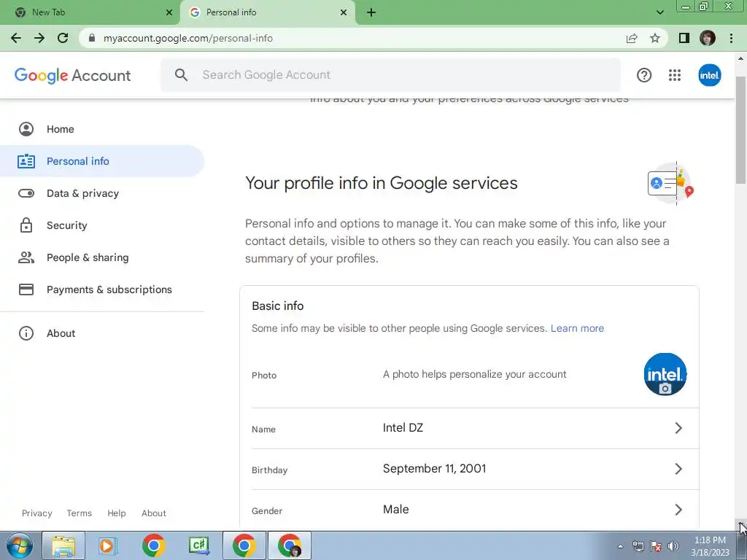Share this page using the share icon

click(632, 38)
